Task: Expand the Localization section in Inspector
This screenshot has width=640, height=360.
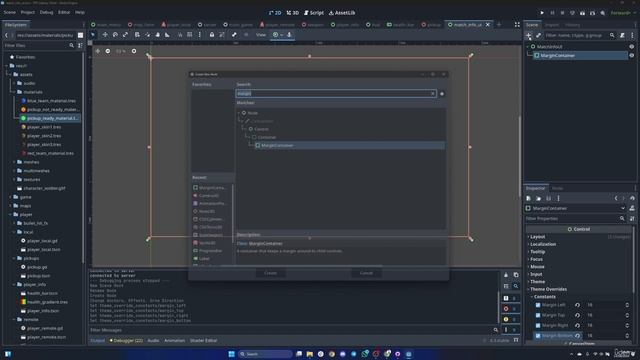Action: point(542,244)
